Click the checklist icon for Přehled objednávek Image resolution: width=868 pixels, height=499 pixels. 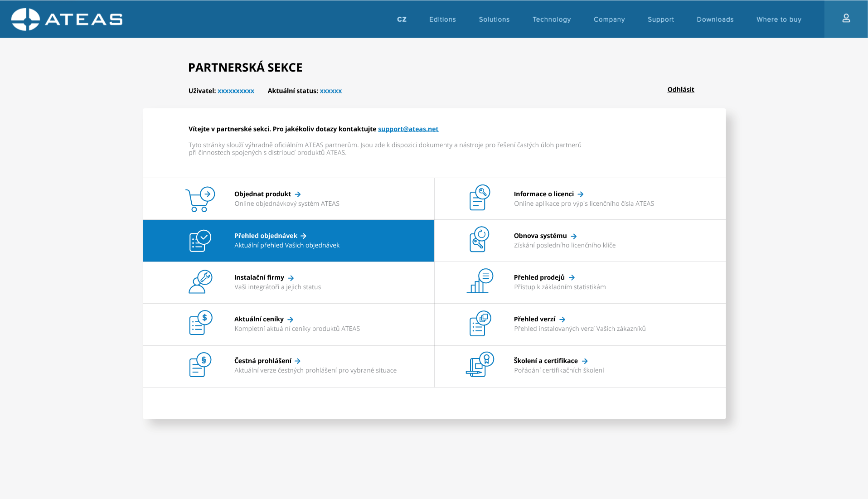click(200, 241)
